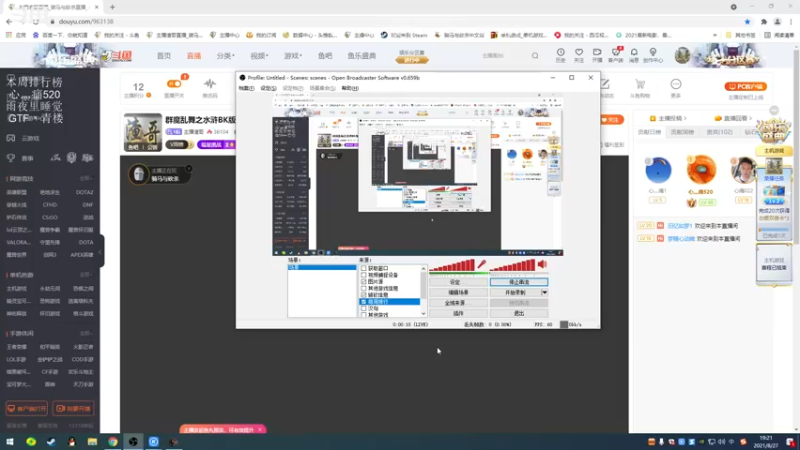
Task: Uncheck the 图片源 source checkbox
Action: 364,282
